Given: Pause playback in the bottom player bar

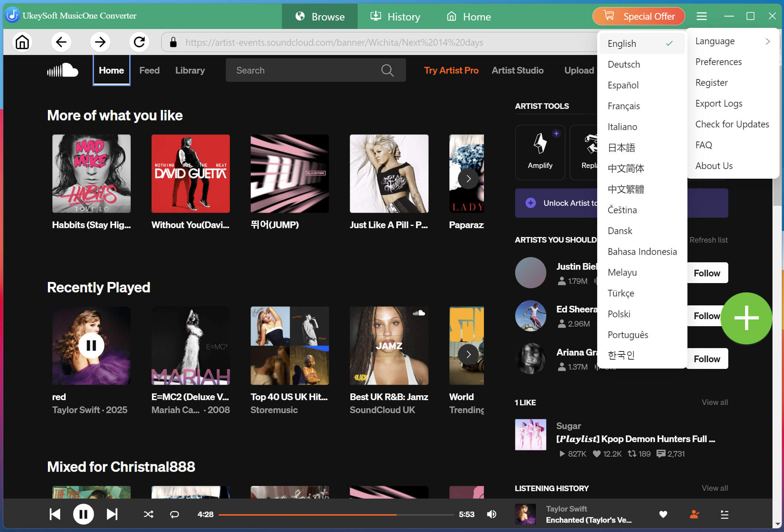Looking at the screenshot, I should pos(84,514).
